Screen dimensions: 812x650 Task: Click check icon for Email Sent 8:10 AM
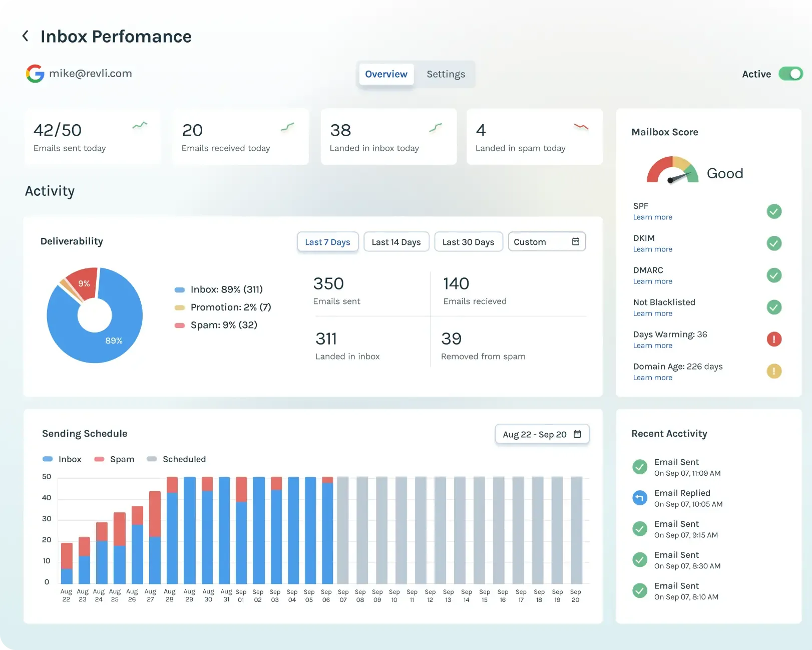point(640,591)
